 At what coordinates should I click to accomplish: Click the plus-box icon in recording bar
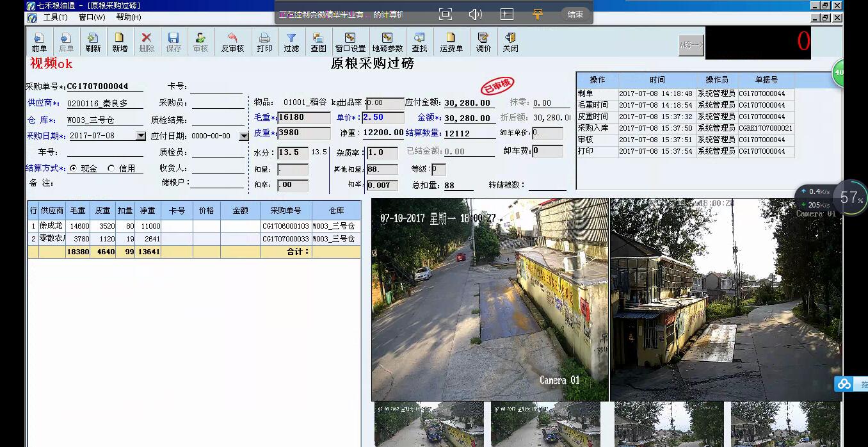pyautogui.click(x=506, y=14)
